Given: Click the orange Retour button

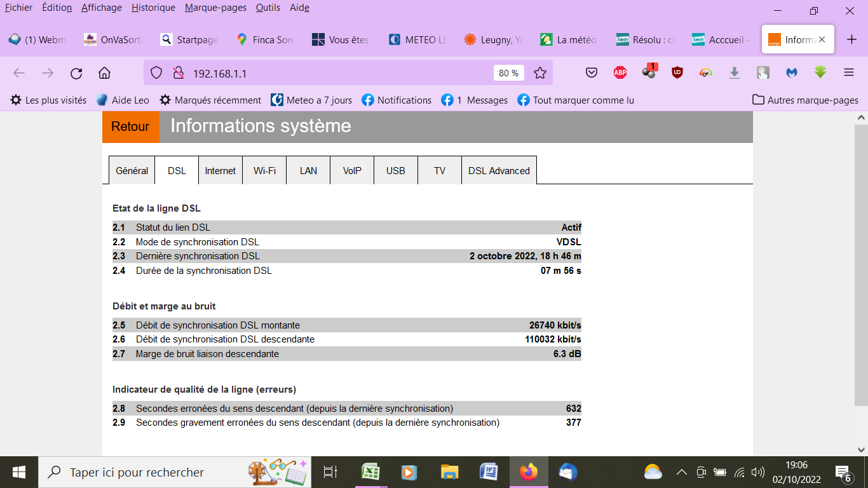Looking at the screenshot, I should coord(130,126).
